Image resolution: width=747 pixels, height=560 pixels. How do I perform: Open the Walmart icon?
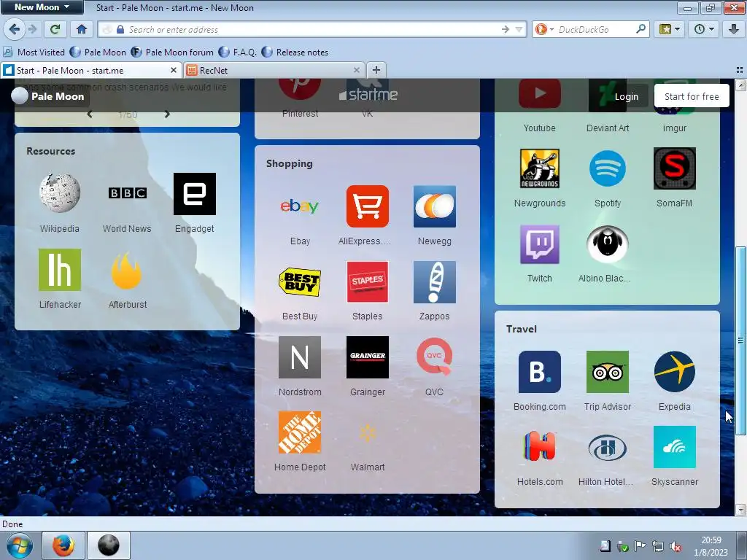pyautogui.click(x=368, y=432)
